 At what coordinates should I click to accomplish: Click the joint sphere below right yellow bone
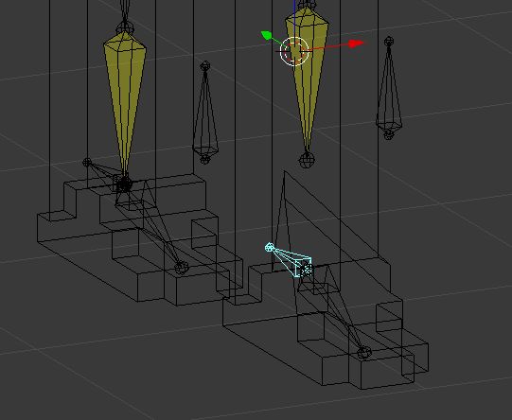click(307, 160)
